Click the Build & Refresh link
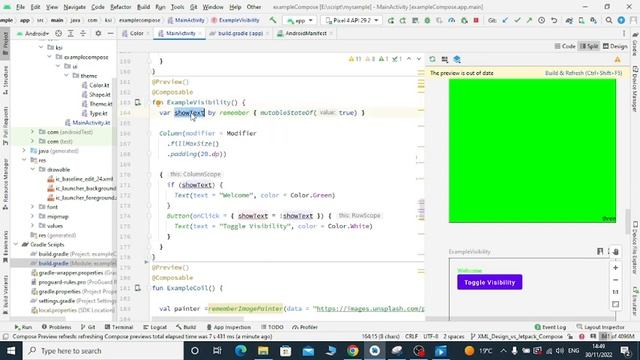Image resolution: width=640 pixels, height=360 pixels. point(583,73)
